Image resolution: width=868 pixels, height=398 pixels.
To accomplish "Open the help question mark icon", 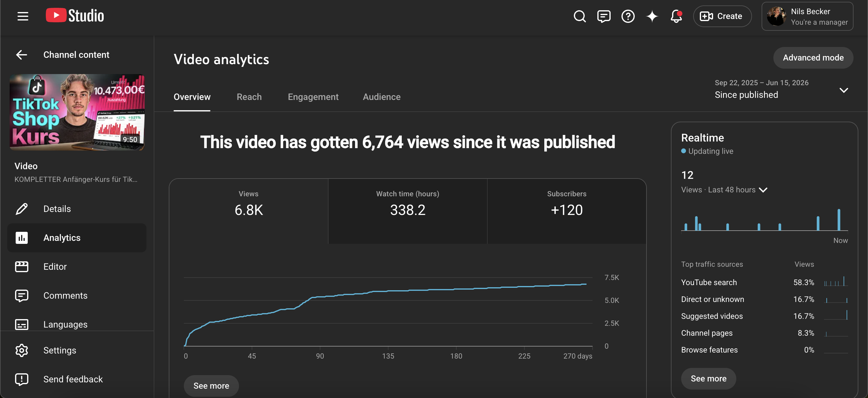I will (x=628, y=16).
